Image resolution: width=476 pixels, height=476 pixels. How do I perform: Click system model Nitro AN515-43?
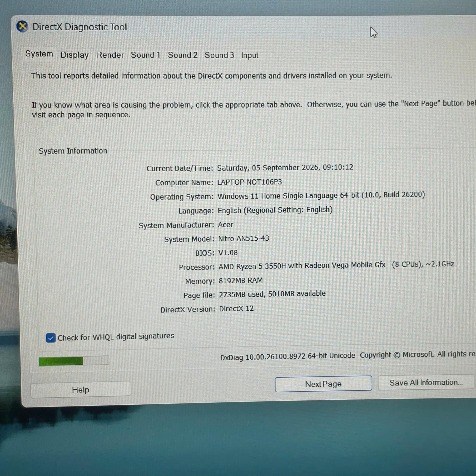pyautogui.click(x=243, y=238)
